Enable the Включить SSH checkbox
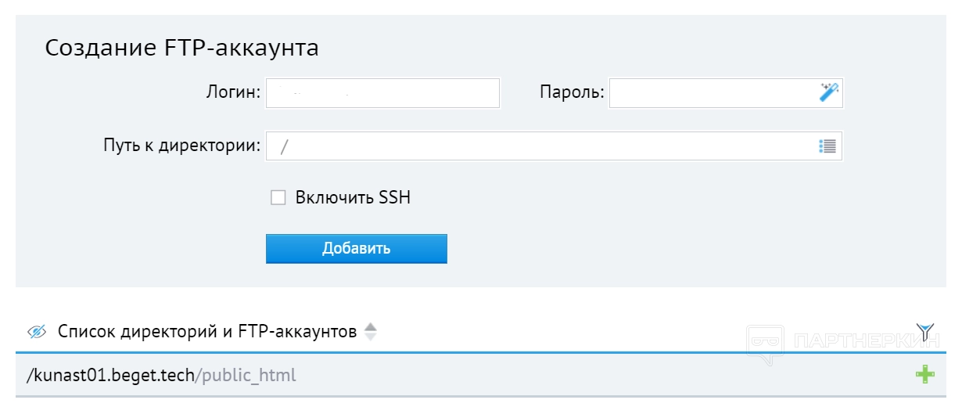Viewport: 980px width, 407px height. pyautogui.click(x=278, y=198)
